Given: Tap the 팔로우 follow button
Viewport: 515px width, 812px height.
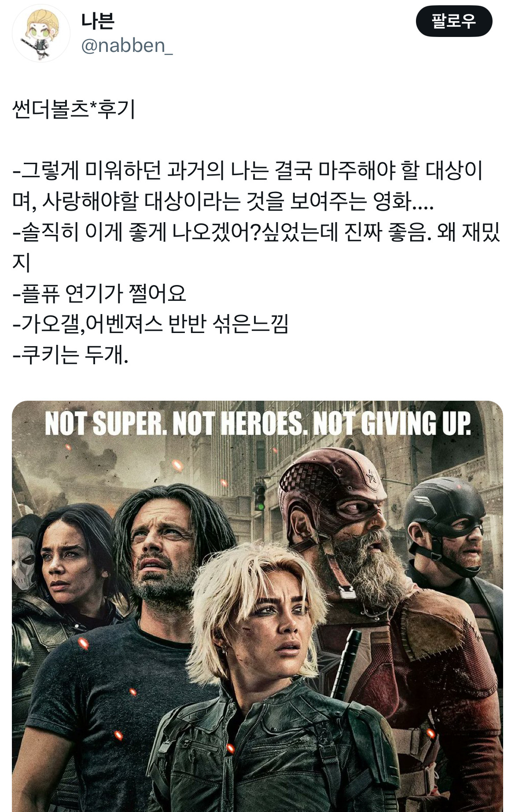Looking at the screenshot, I should tap(454, 21).
